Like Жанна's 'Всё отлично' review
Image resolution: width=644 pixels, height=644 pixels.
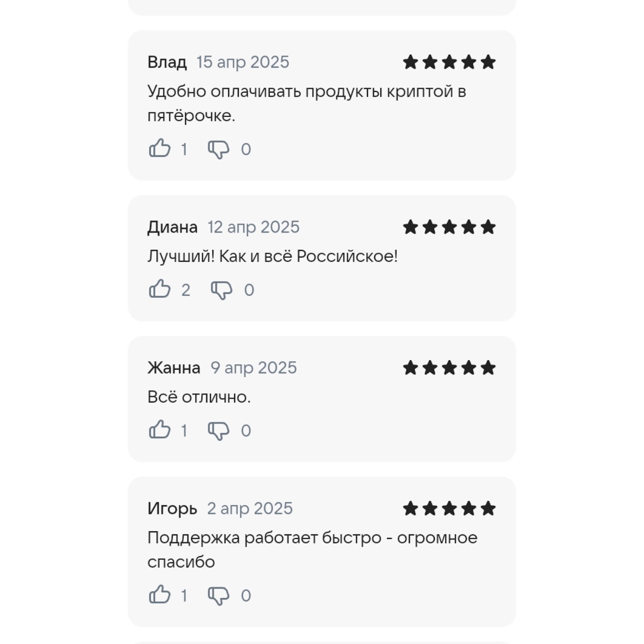tap(160, 429)
